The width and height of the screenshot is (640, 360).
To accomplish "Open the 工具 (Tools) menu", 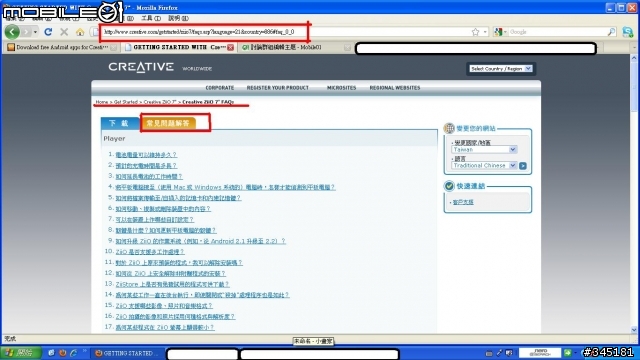I will coord(151,18).
